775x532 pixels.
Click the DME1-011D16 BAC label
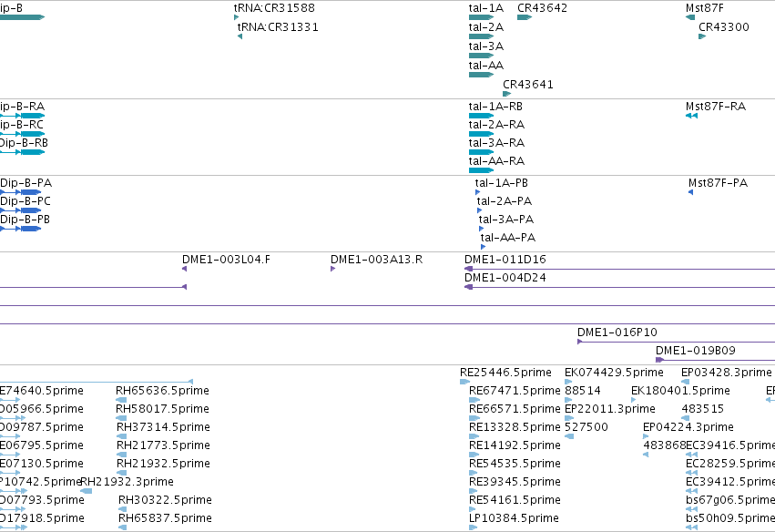[x=505, y=260]
